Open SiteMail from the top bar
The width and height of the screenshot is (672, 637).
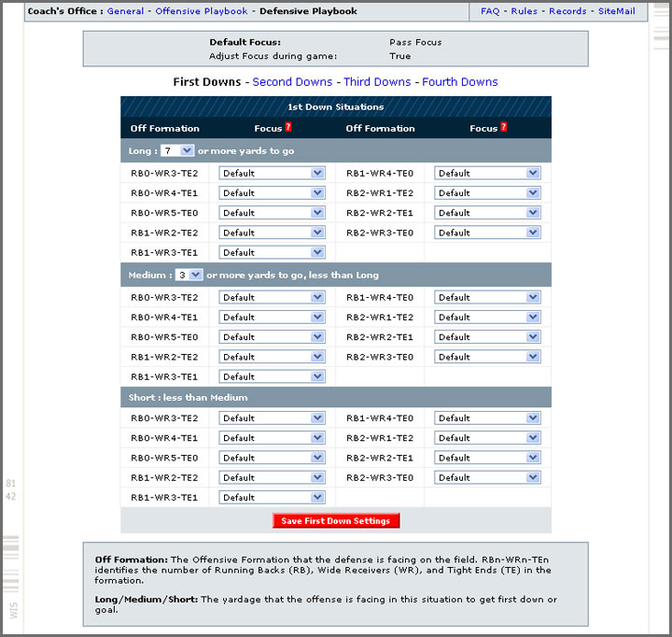coord(616,11)
